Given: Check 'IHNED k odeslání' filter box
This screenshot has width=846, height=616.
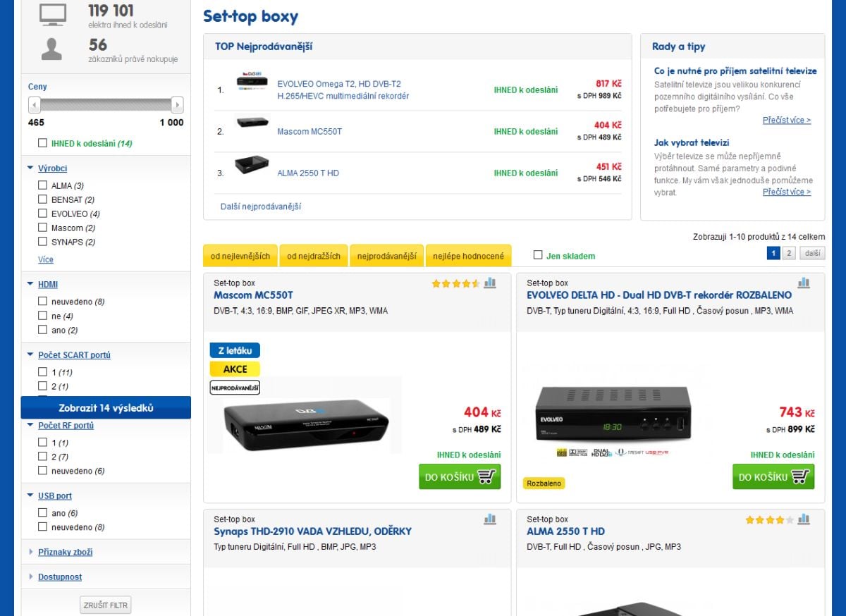Looking at the screenshot, I should (x=42, y=143).
